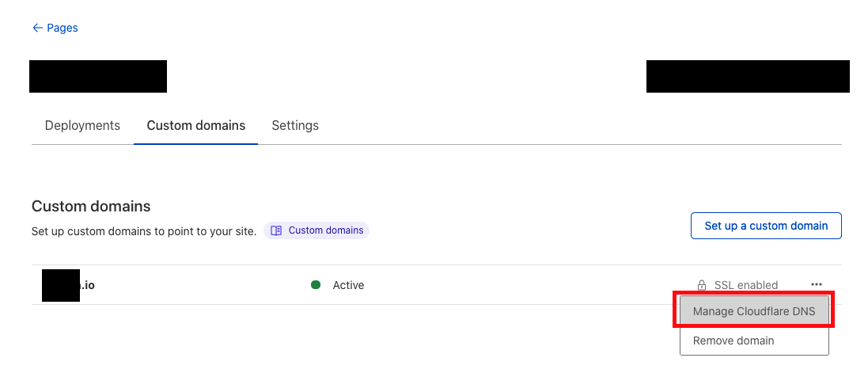
Task: Toggle the three-dot domain actions menu
Action: pos(817,285)
